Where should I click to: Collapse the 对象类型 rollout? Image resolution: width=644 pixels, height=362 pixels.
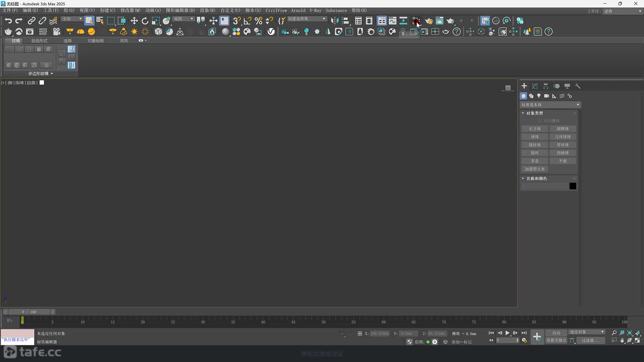pyautogui.click(x=534, y=113)
